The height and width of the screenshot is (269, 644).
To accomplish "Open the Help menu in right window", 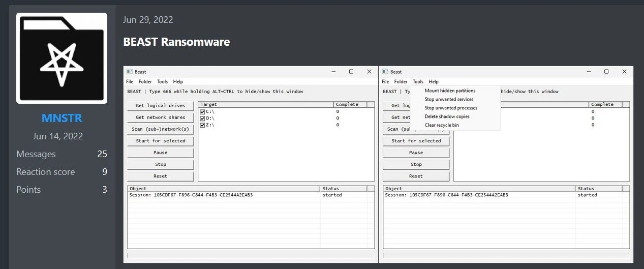I will pyautogui.click(x=433, y=81).
